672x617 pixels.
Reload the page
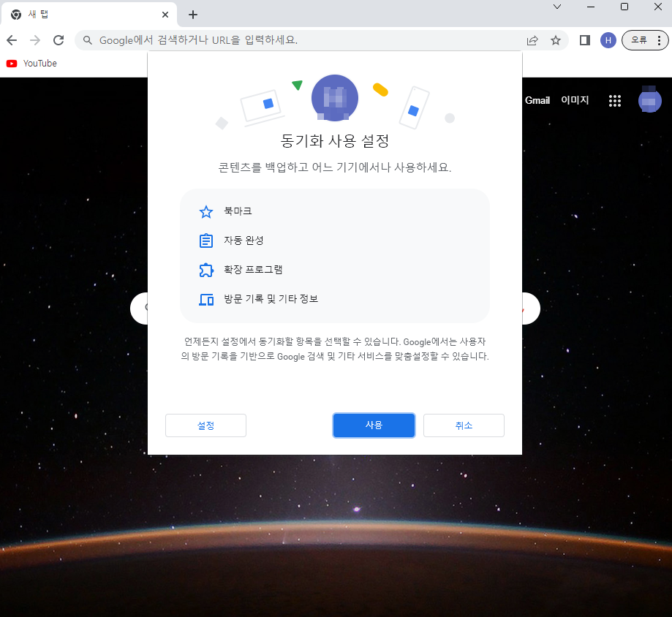pyautogui.click(x=58, y=40)
